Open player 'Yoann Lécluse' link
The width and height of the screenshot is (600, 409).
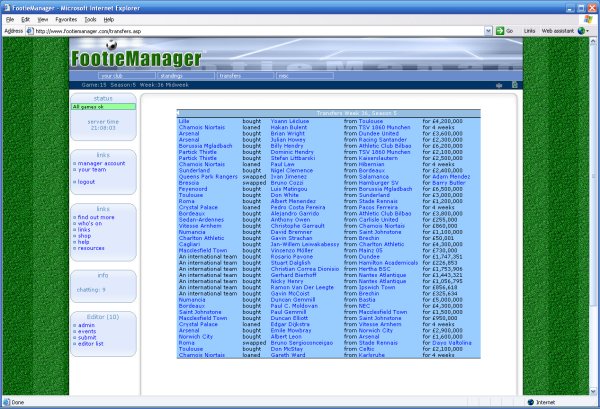click(x=290, y=121)
